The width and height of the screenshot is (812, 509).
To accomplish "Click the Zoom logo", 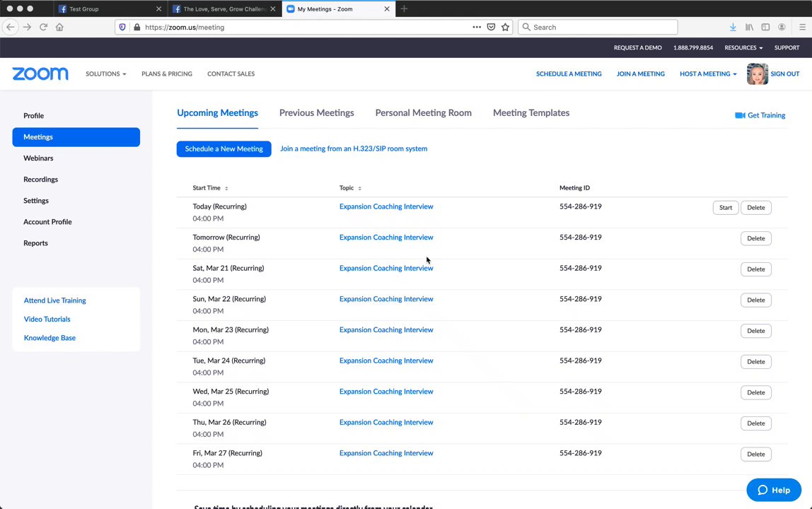I will pos(40,74).
